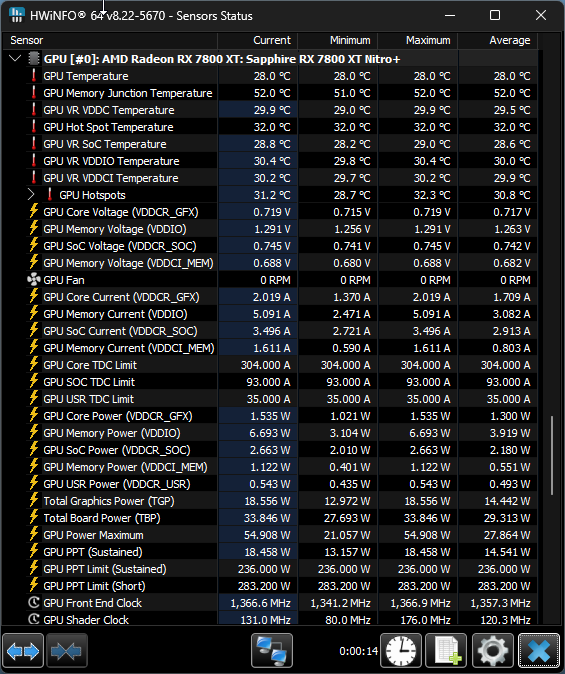This screenshot has height=674, width=565.
Task: Click the shrink arrows toolbar icon
Action: click(66, 651)
